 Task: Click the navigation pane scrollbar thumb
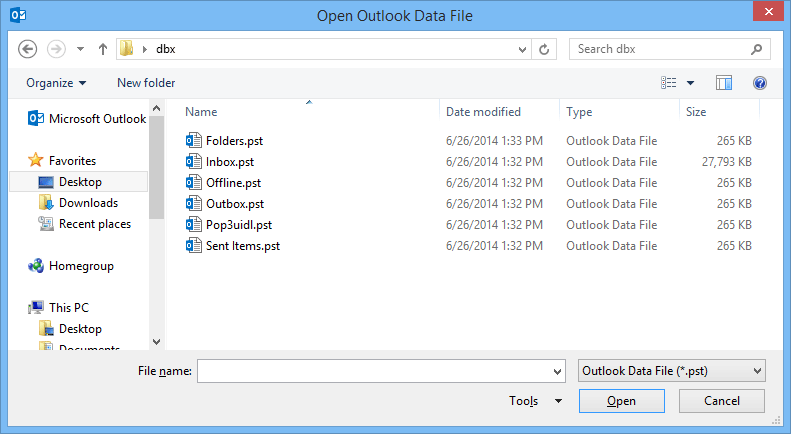point(156,168)
